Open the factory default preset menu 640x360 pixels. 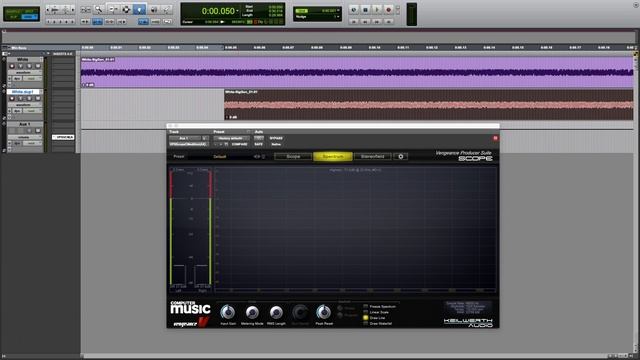click(x=231, y=138)
